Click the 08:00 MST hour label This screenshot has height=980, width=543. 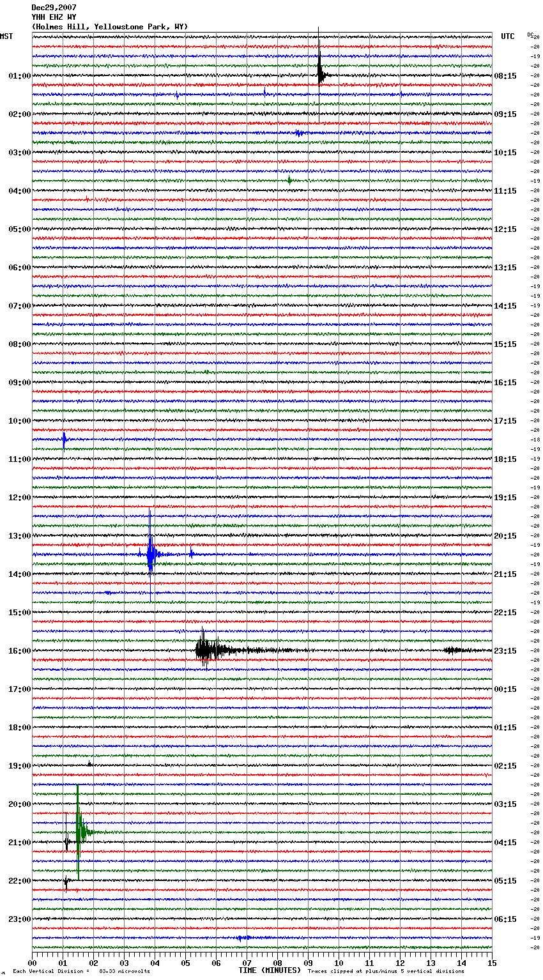19,344
